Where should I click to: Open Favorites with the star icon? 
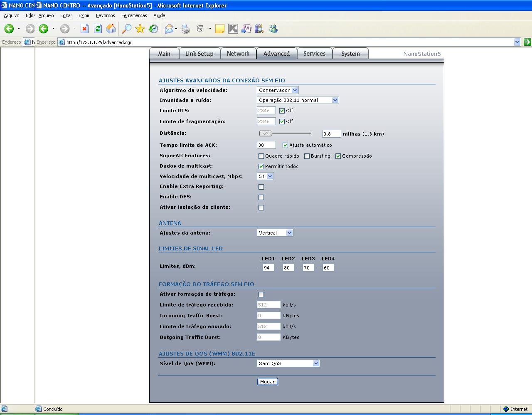(140, 29)
